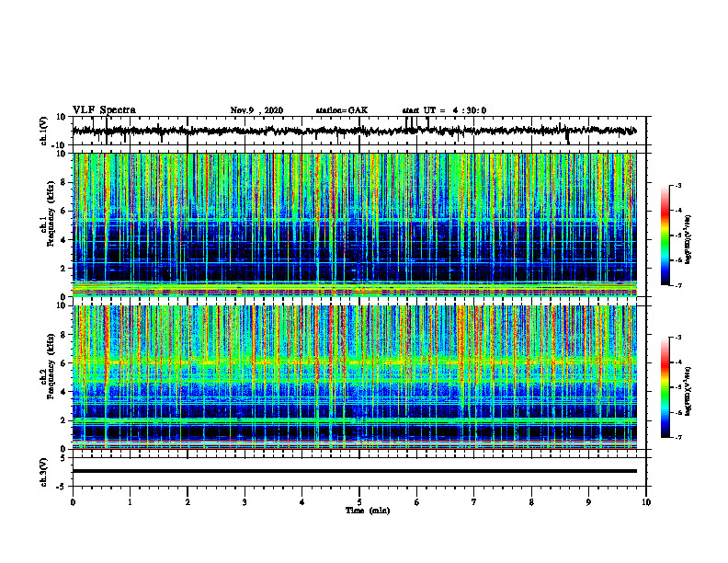The image size is (728, 563).
Task: Click the "4" kHz tick on ch.1 spectrogram axis
Action: pos(63,240)
